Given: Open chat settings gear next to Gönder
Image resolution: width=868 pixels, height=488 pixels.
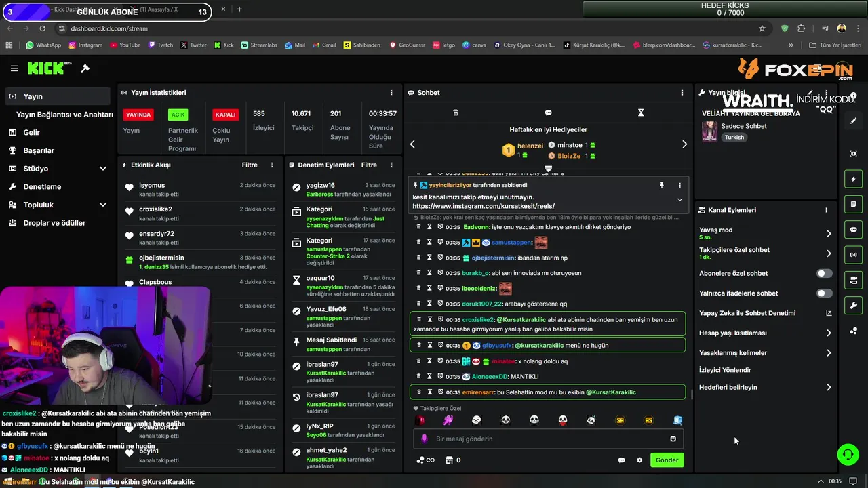Looking at the screenshot, I should pyautogui.click(x=639, y=460).
